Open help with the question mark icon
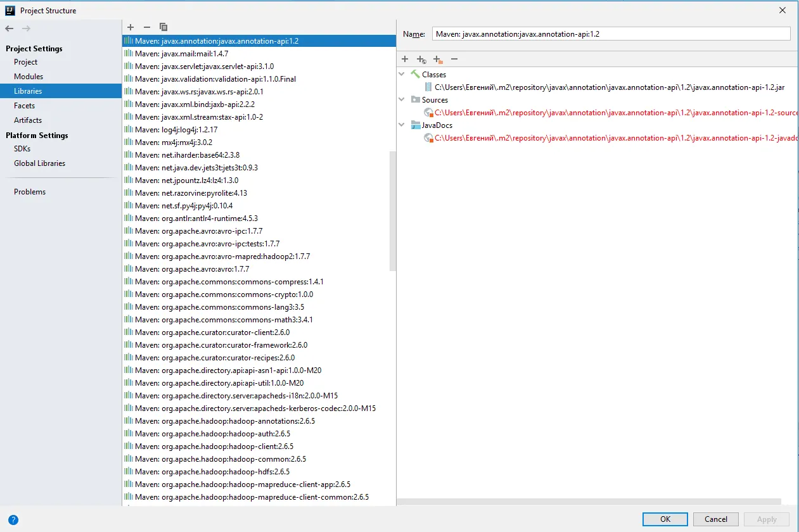Screen dimensions: 799x532 (13, 519)
